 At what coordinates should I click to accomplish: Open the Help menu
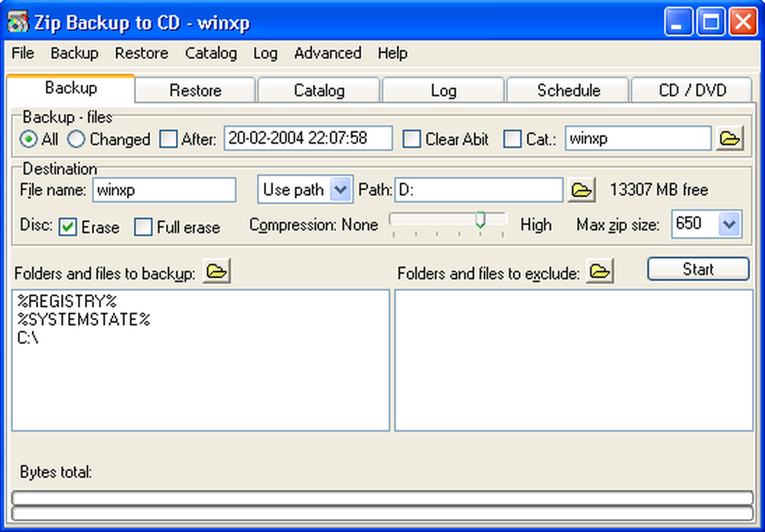[x=392, y=53]
